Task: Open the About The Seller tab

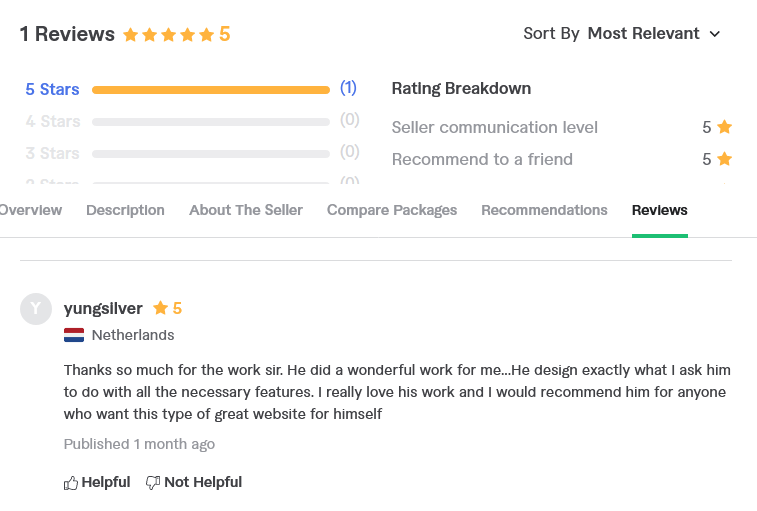Action: (246, 210)
